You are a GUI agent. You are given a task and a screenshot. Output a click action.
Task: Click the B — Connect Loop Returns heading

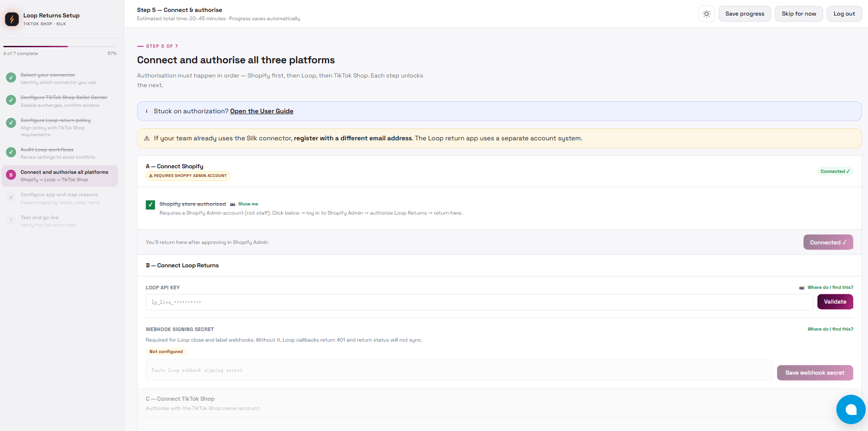tap(182, 265)
